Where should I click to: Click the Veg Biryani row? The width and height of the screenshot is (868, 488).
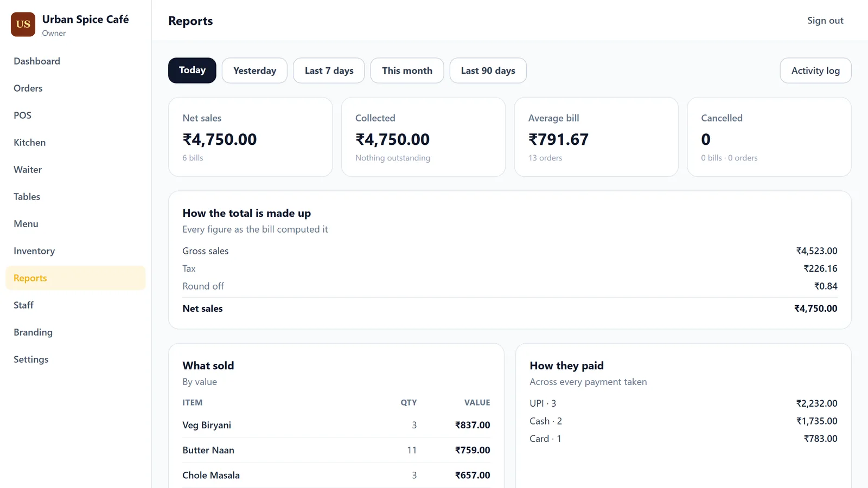(336, 425)
